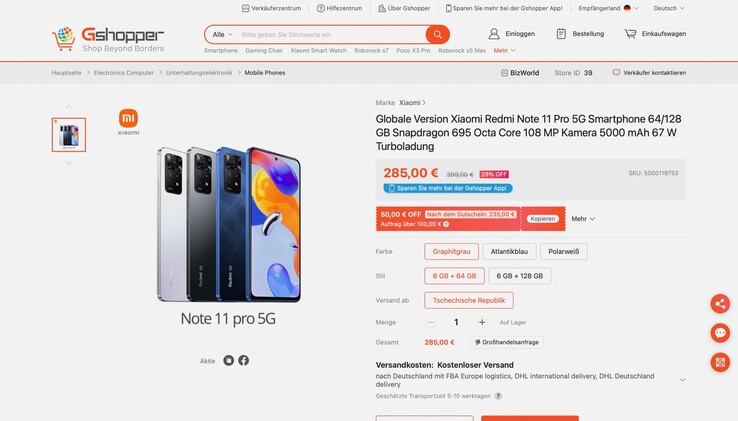Select the product thumbnail image

[69, 135]
